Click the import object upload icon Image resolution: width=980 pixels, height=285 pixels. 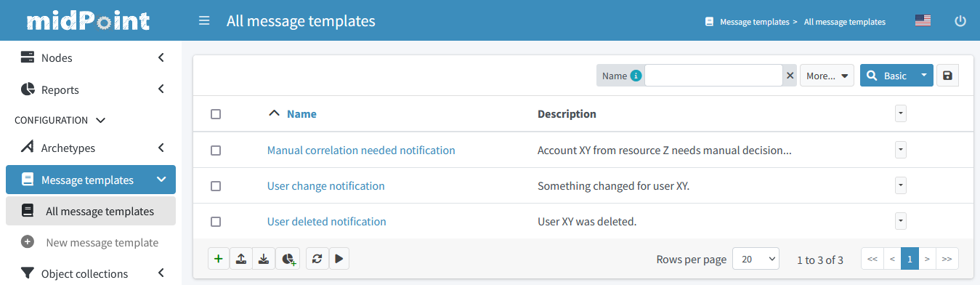(240, 258)
